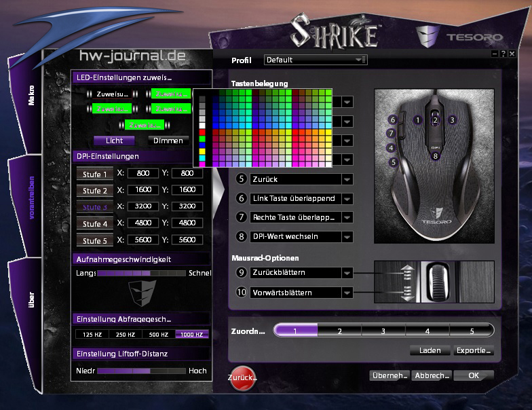Click mouse button marker 4 on diagram
This screenshot has width=532, height=410.
click(391, 148)
